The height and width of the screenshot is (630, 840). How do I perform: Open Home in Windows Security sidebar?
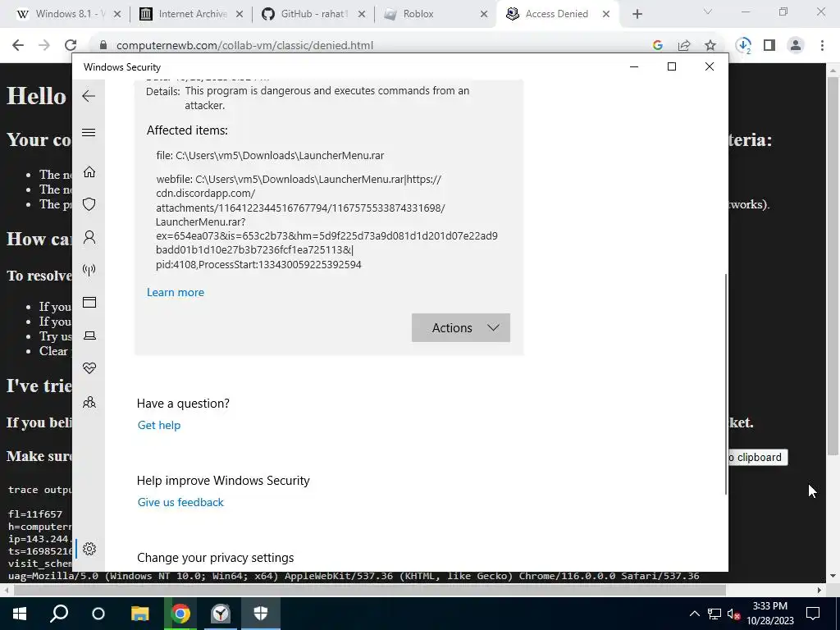(x=89, y=172)
